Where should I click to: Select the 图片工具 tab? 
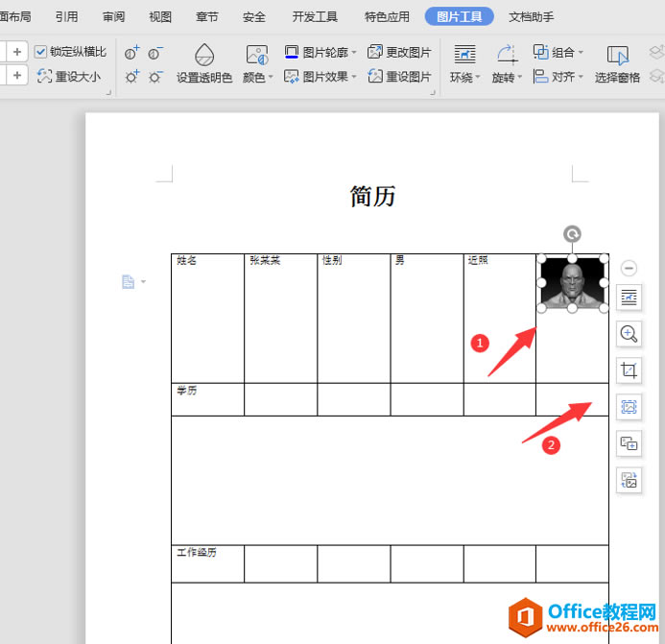[460, 16]
